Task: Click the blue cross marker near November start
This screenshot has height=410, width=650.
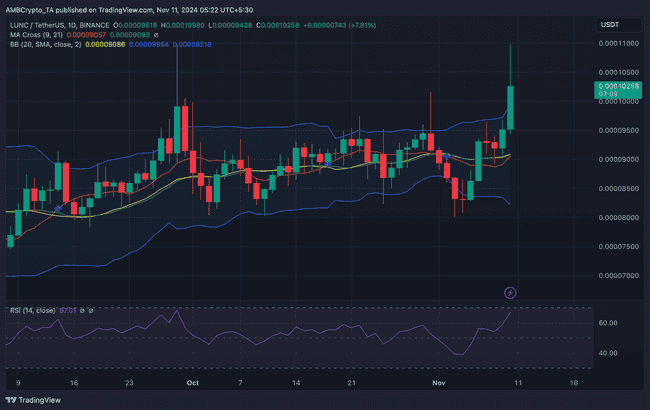Action: [446, 156]
